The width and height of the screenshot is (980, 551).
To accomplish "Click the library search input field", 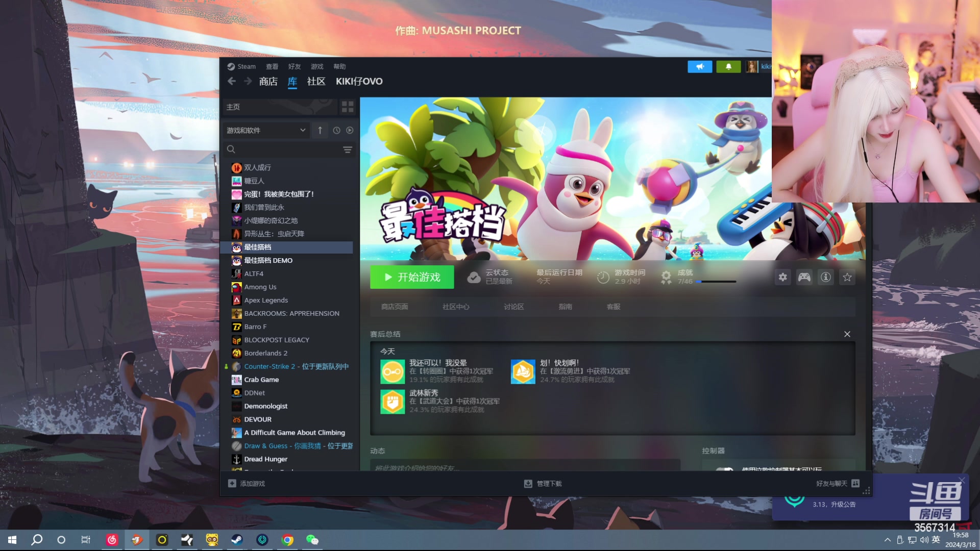I will click(289, 149).
